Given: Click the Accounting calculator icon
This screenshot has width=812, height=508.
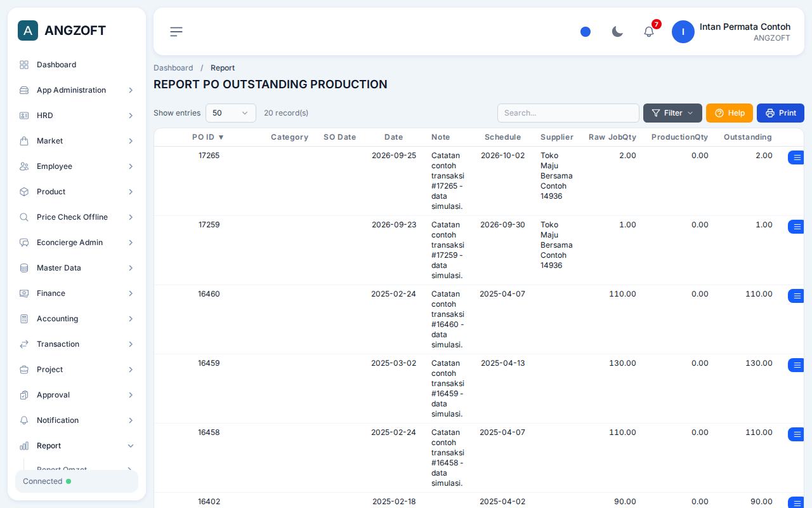Looking at the screenshot, I should click(x=24, y=319).
